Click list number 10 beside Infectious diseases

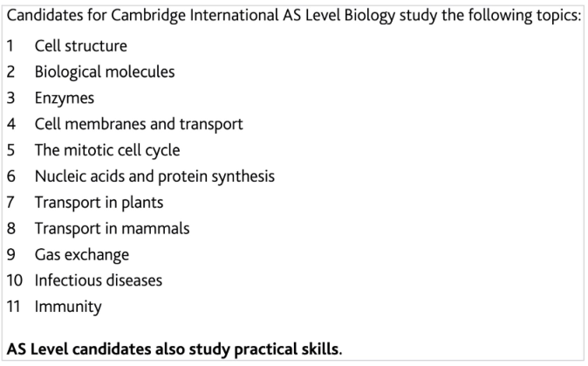[15, 280]
